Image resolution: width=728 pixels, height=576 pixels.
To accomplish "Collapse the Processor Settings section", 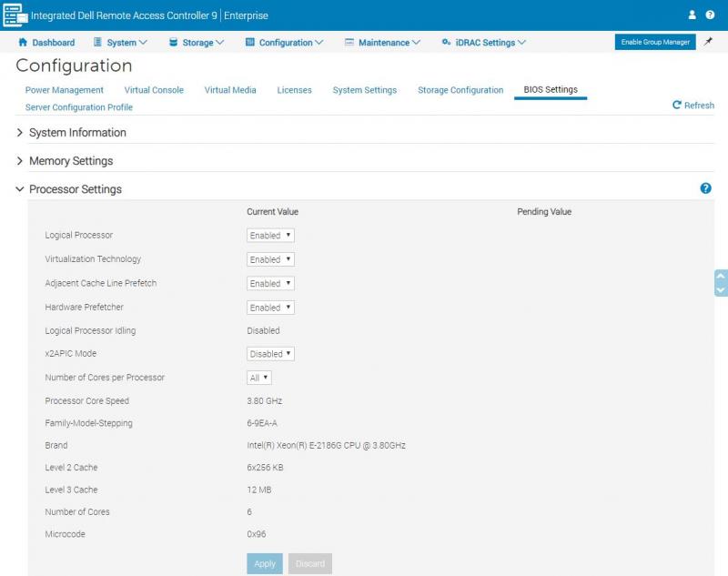I will [75, 189].
